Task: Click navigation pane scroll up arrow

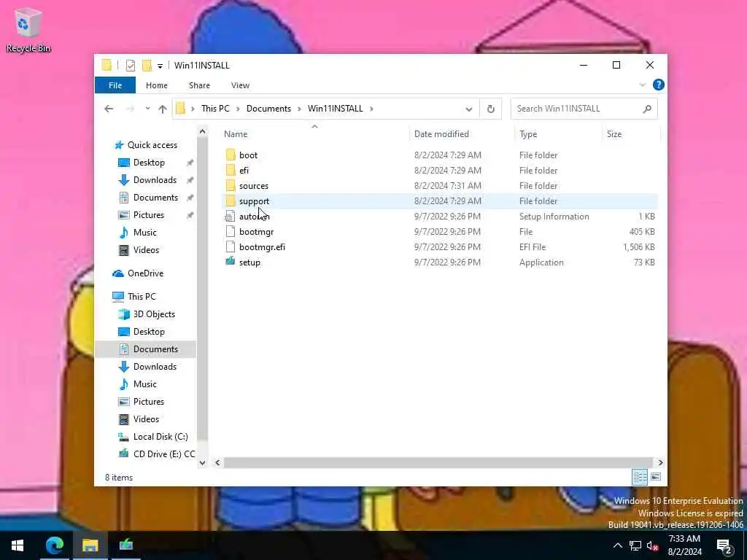Action: point(203,131)
